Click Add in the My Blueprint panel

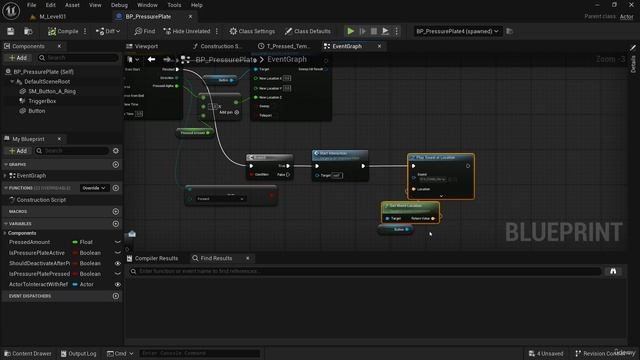coord(18,151)
